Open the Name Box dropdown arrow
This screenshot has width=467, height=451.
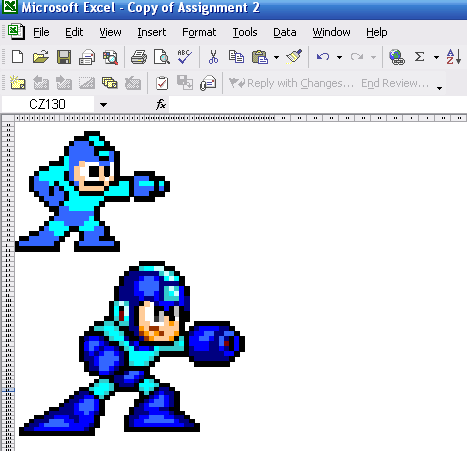(x=103, y=105)
